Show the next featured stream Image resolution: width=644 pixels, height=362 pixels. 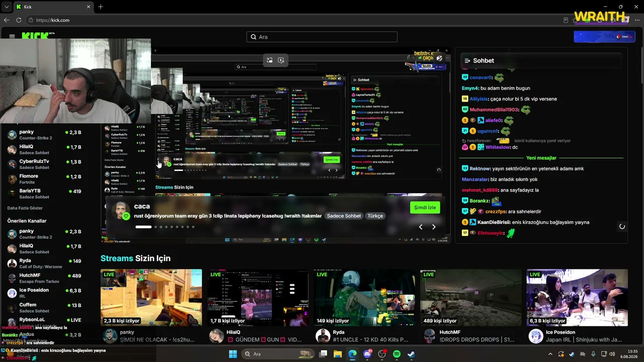434,227
